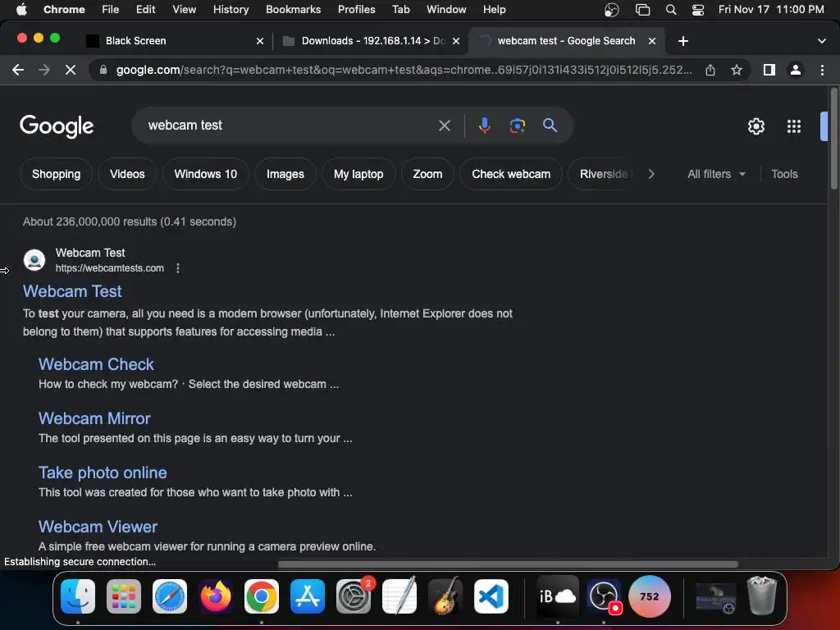This screenshot has height=630, width=840.
Task: Select the Check webcam chip
Action: coord(511,174)
